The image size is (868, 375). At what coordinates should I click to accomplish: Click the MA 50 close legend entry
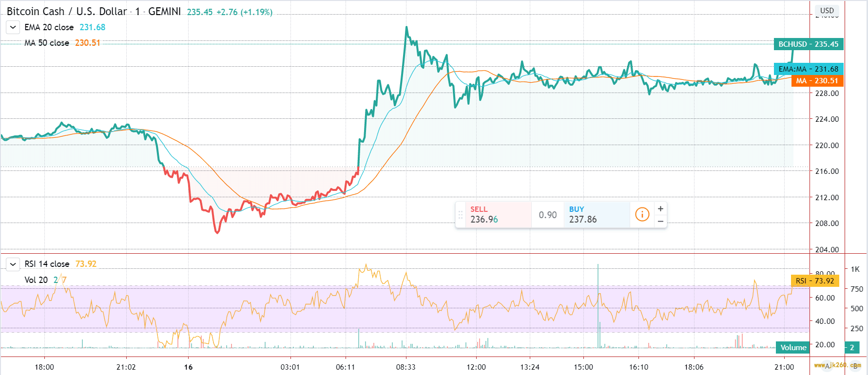(47, 43)
